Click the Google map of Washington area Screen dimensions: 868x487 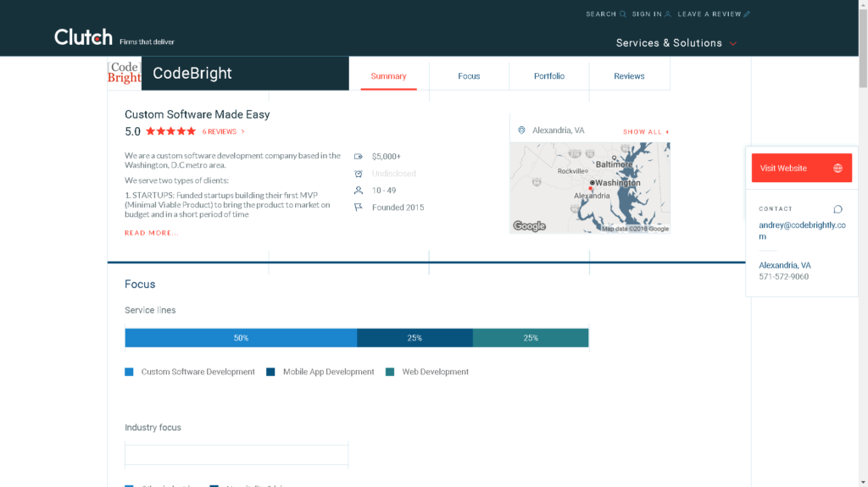(589, 188)
